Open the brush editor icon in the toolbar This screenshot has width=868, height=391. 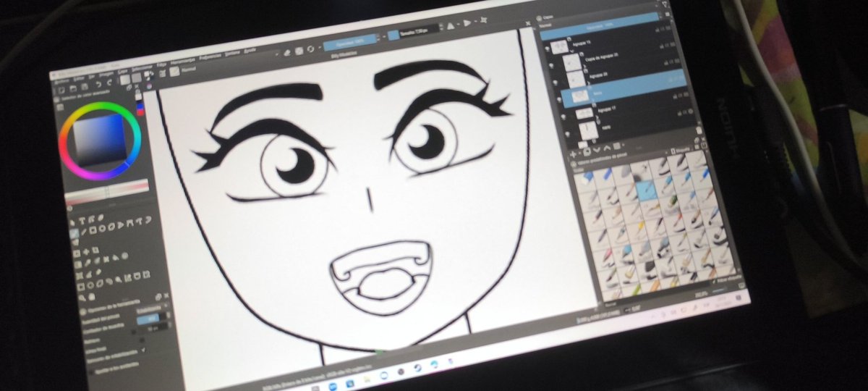click(x=162, y=74)
